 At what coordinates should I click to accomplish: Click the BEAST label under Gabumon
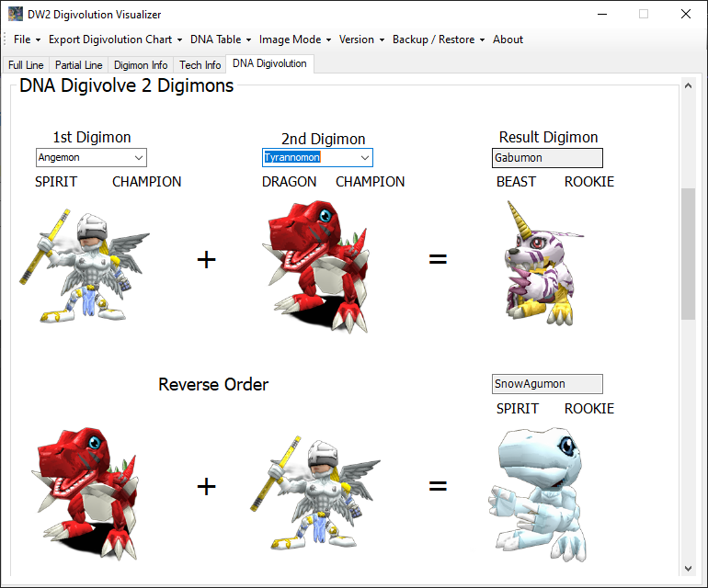[x=516, y=182]
